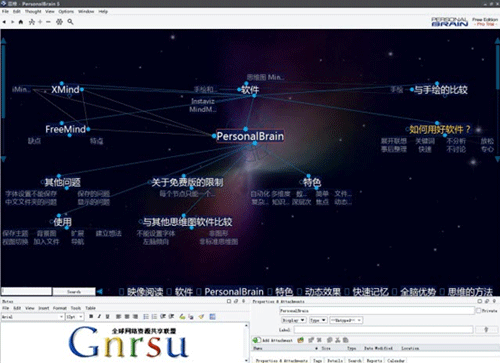Select the XMind thought node

tap(65, 90)
